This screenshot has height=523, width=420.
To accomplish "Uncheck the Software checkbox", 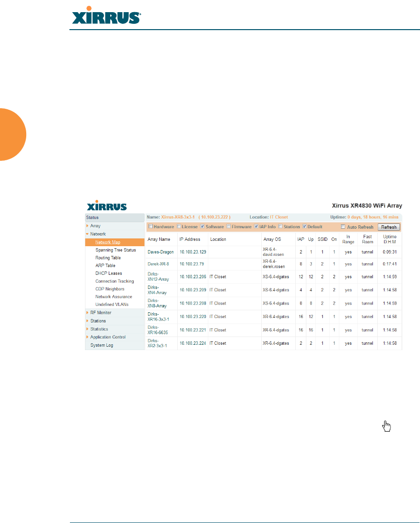I will 202,226.
